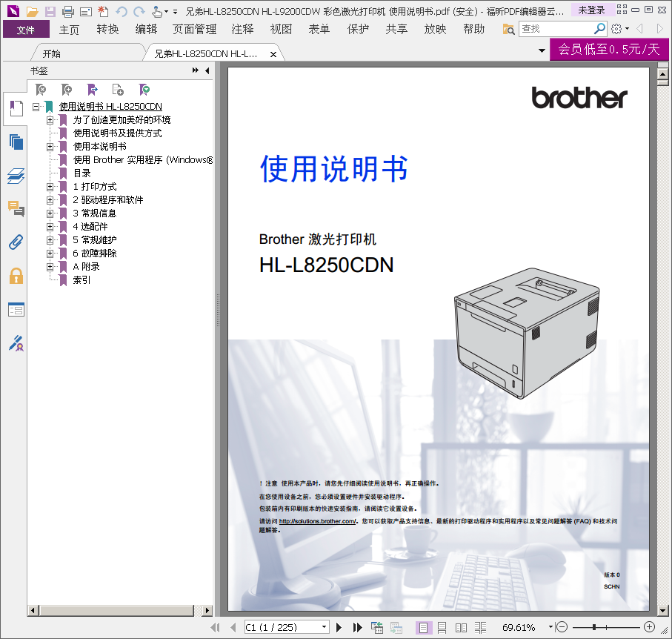Collapse root bookmark 使用说明书 HL-L8250CDN
This screenshot has width=672, height=639.
point(36,107)
